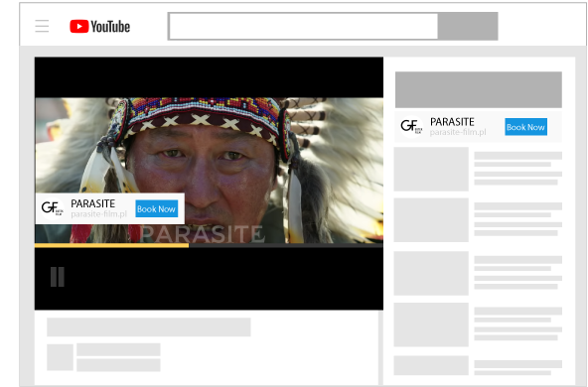The image size is (588, 387).
Task: Click the GF logo in video overlay
Action: [x=52, y=208]
